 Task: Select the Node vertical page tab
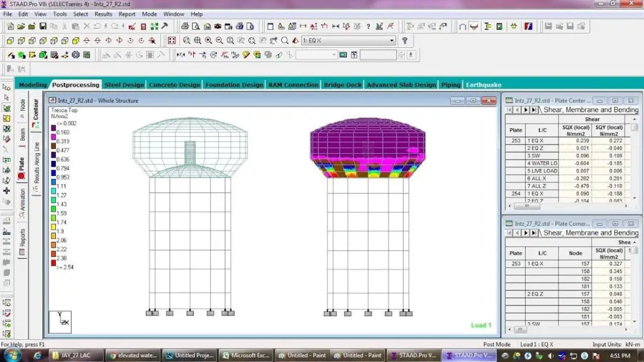[x=22, y=108]
